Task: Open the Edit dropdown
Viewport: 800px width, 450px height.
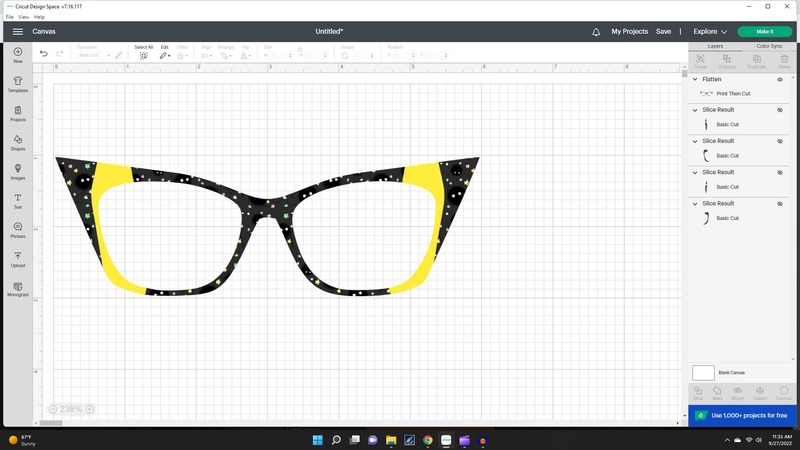Action: pos(165,55)
